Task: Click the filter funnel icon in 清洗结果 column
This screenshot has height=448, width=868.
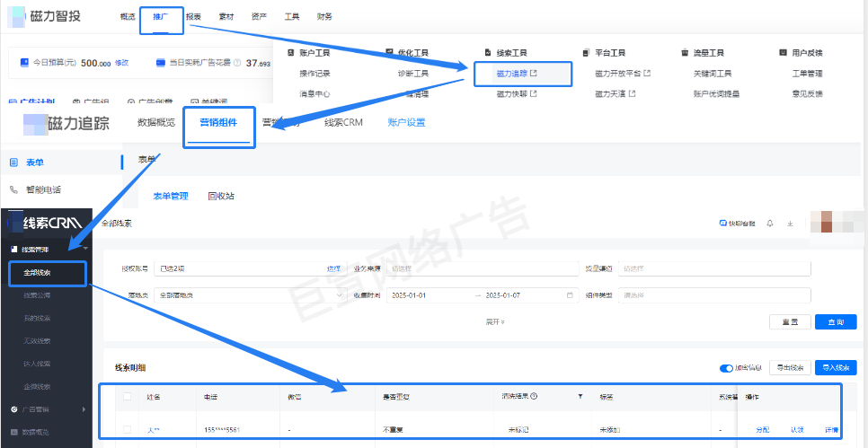Action: (x=580, y=397)
